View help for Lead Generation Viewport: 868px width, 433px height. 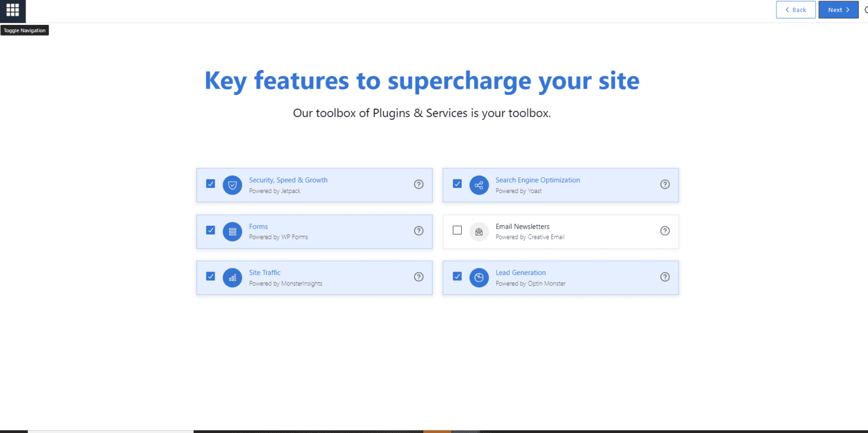pyautogui.click(x=665, y=277)
